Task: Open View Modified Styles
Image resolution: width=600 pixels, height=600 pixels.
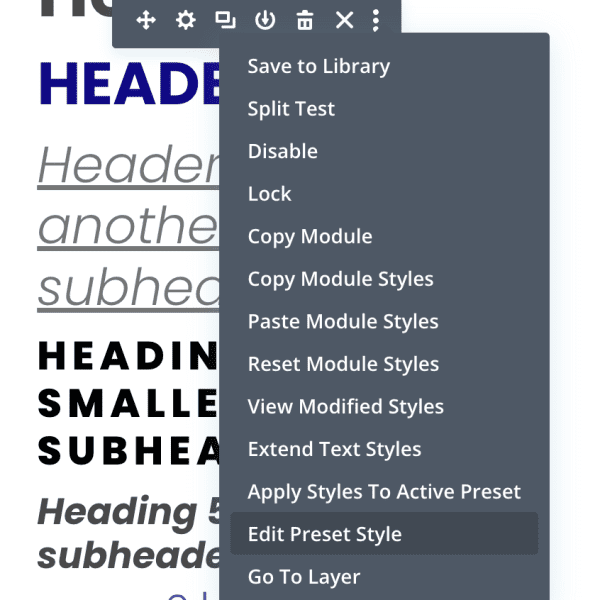Action: (x=346, y=407)
